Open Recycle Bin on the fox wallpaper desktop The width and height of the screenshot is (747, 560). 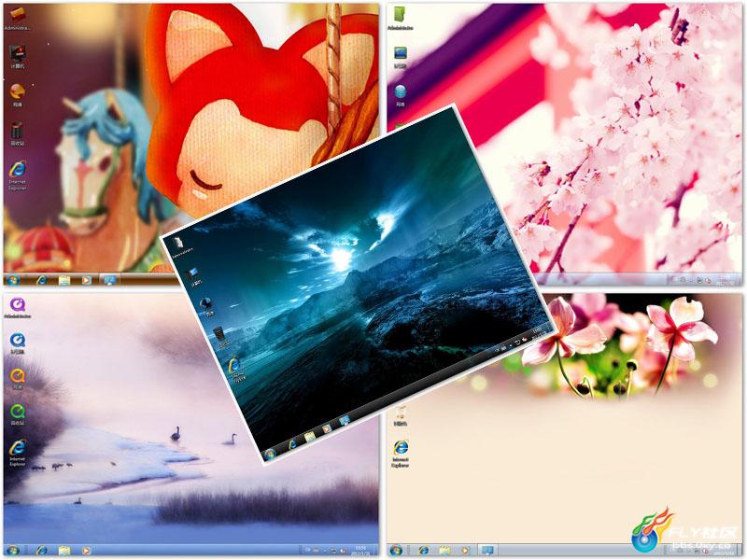point(17,133)
